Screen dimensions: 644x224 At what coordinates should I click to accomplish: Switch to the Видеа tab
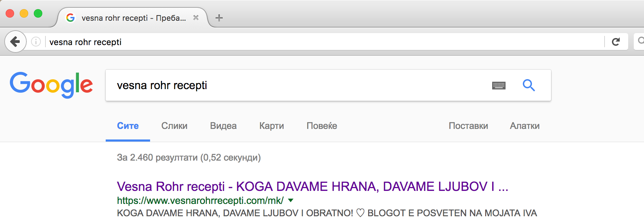(223, 126)
